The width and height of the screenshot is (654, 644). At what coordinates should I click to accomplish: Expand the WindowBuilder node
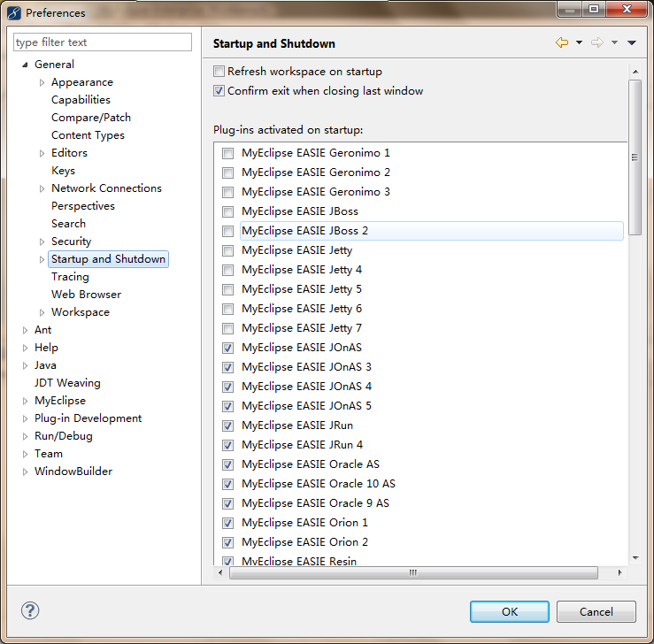[x=25, y=471]
